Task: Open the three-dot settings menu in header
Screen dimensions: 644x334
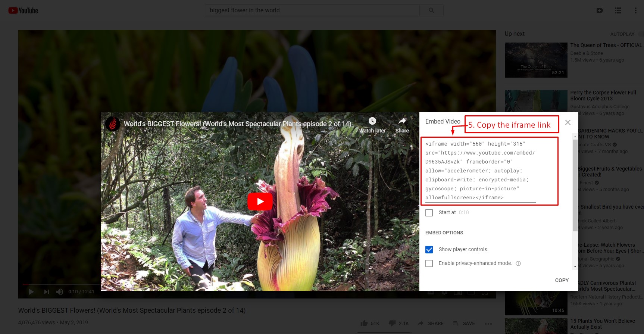Action: point(636,10)
